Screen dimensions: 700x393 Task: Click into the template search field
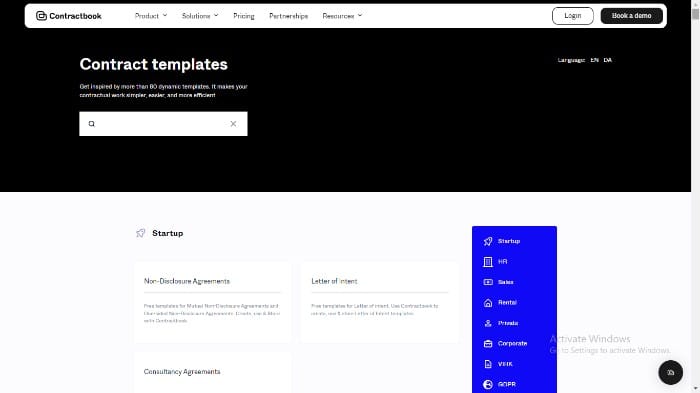click(163, 124)
